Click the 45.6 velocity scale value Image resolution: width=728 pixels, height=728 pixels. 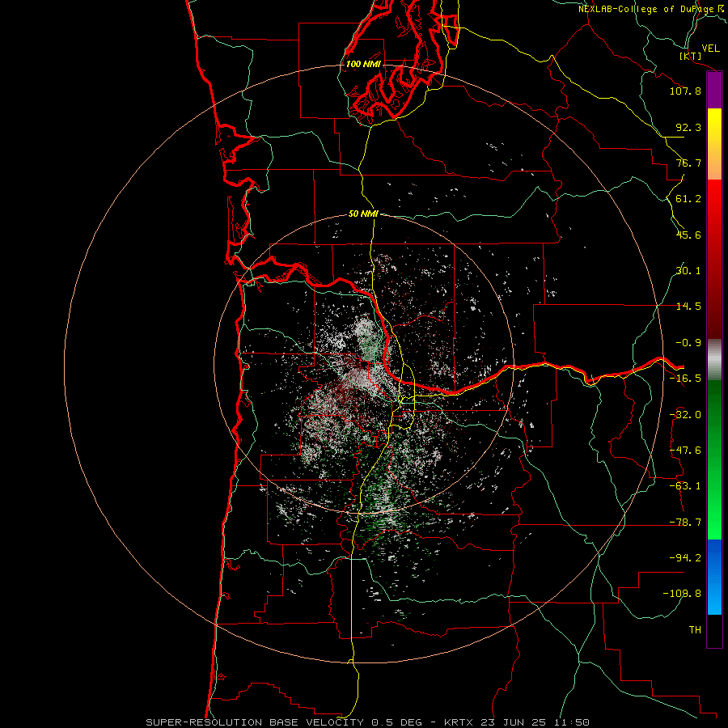click(688, 235)
